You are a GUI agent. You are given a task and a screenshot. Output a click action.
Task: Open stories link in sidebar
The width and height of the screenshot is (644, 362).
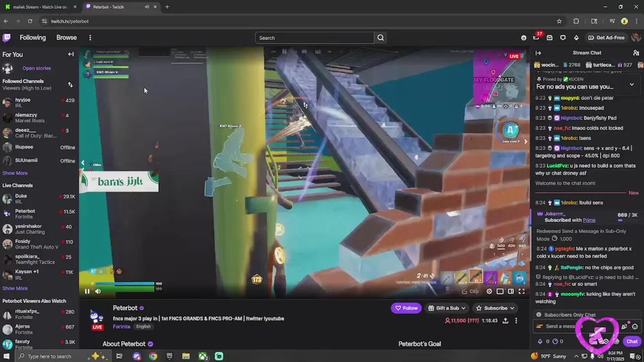tap(37, 68)
